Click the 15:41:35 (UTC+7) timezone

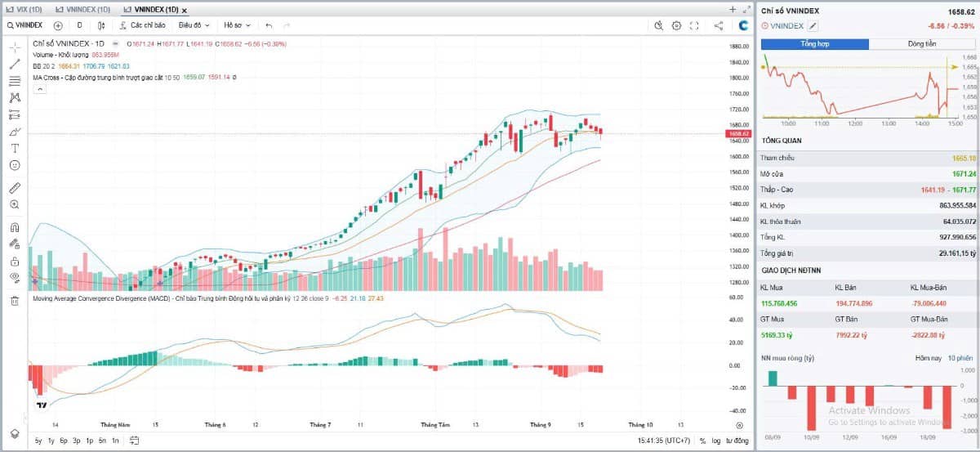(x=665, y=441)
